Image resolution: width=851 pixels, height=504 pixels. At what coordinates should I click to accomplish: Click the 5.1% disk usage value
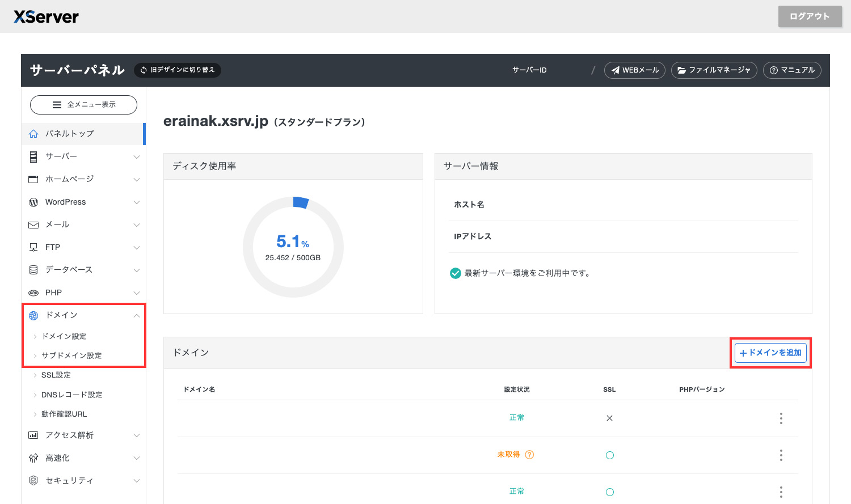pos(293,242)
